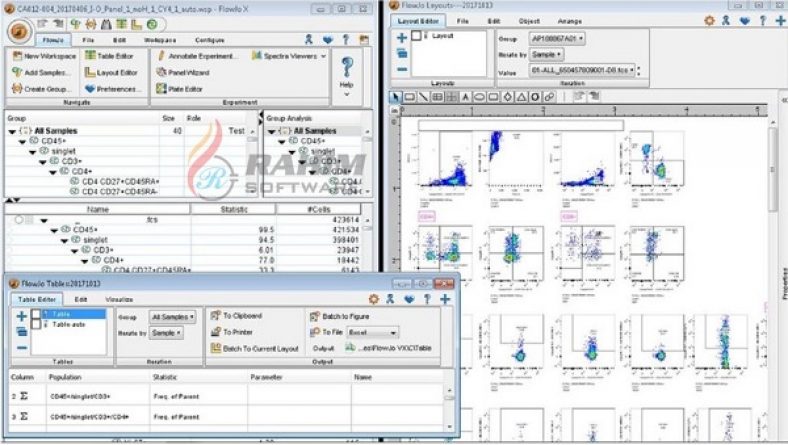Open Iterate by Sample dropdown in Layouts window
This screenshot has height=445, width=788.
tap(546, 54)
